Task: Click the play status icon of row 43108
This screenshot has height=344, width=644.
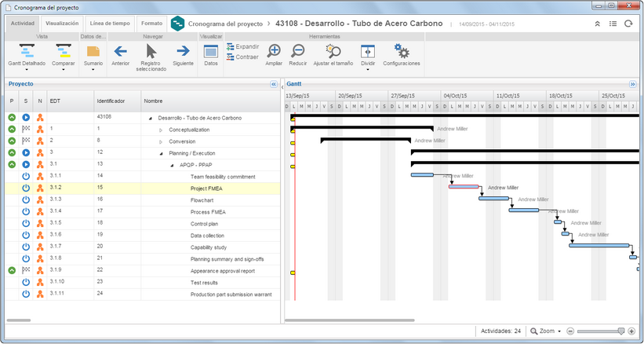Action: pyautogui.click(x=26, y=118)
